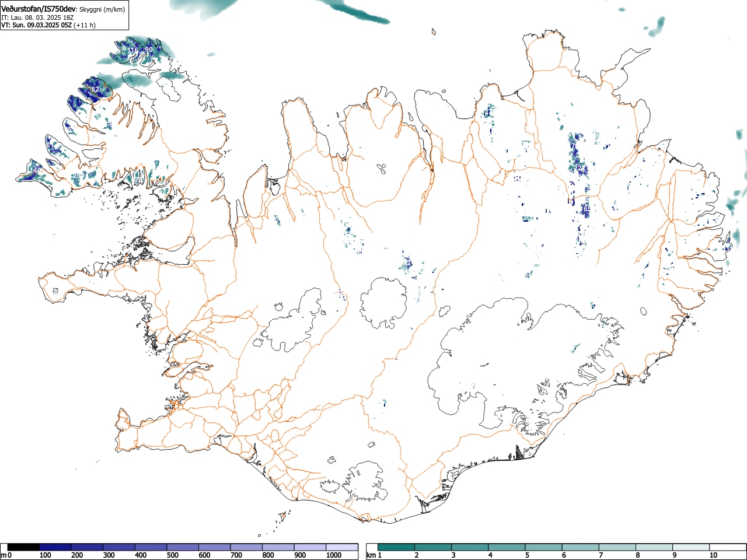The height and width of the screenshot is (560, 747).
Task: Select the '(+11 h)' forecast offset text
Action: 85,25
